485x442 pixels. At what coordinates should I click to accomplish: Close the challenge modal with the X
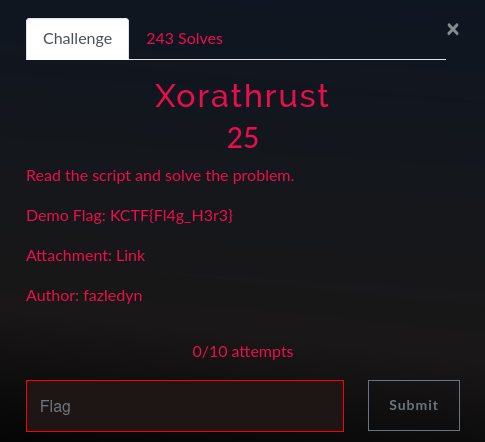453,29
